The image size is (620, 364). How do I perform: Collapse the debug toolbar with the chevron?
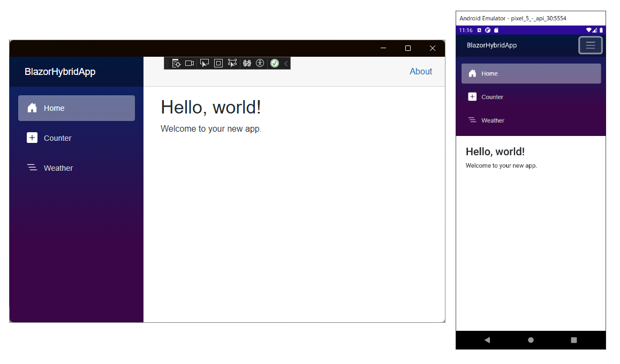(285, 63)
